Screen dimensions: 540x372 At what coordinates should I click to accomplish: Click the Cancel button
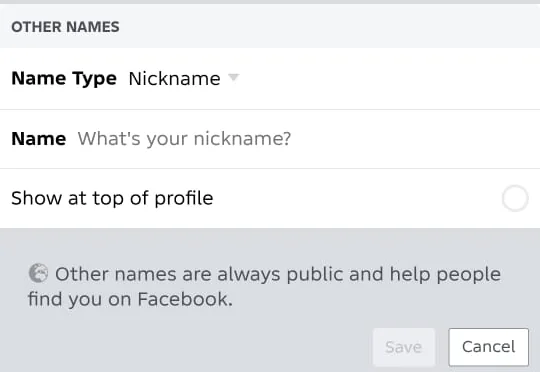[488, 347]
